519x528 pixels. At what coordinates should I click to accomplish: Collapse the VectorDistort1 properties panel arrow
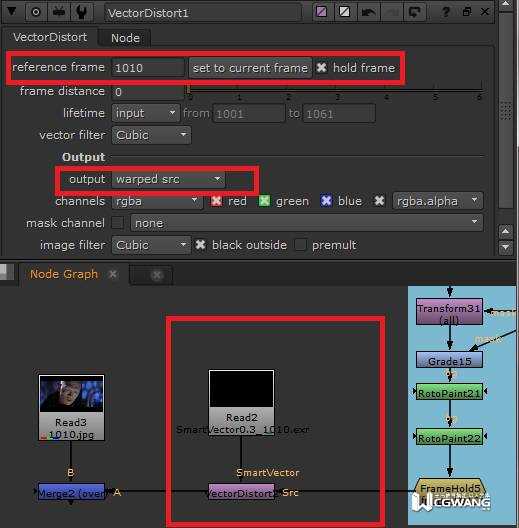(11, 12)
